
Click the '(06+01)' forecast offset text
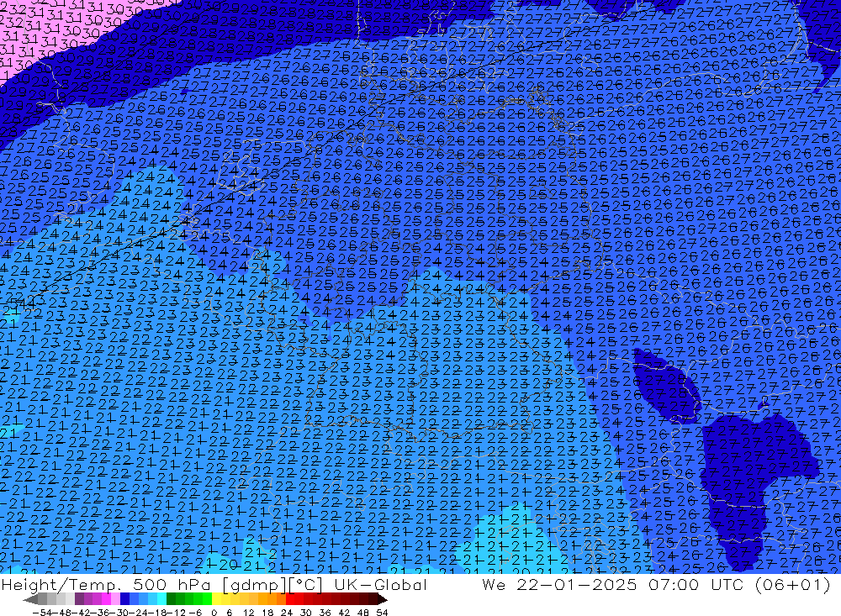pos(793,585)
